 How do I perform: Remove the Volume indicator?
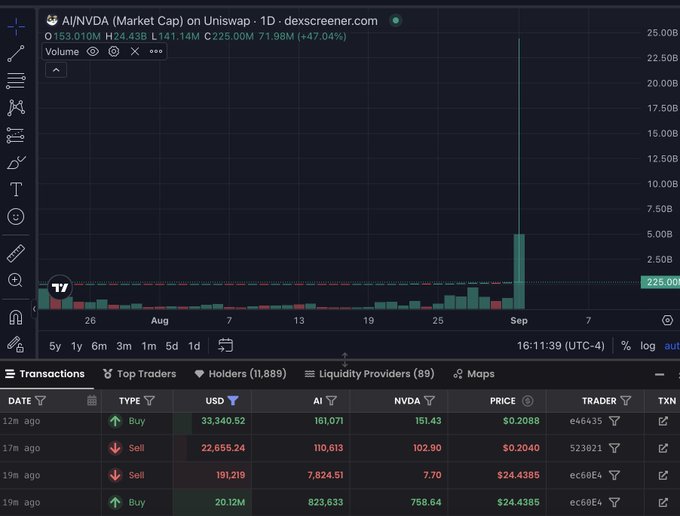[135, 52]
